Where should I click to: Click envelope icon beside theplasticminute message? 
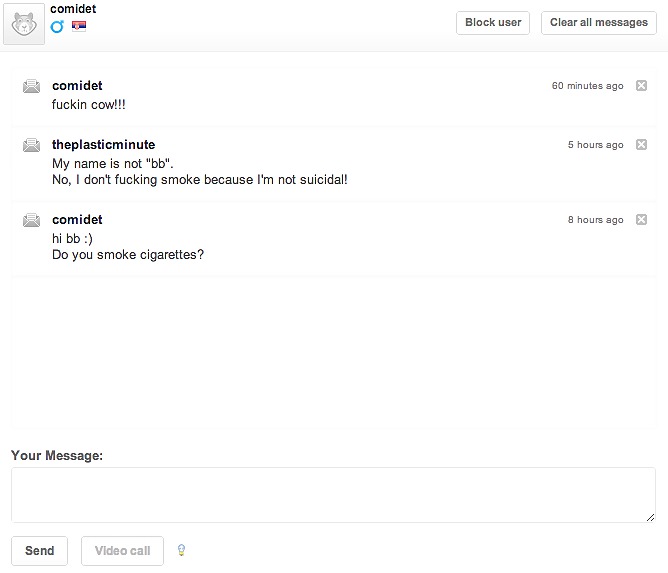click(x=31, y=145)
